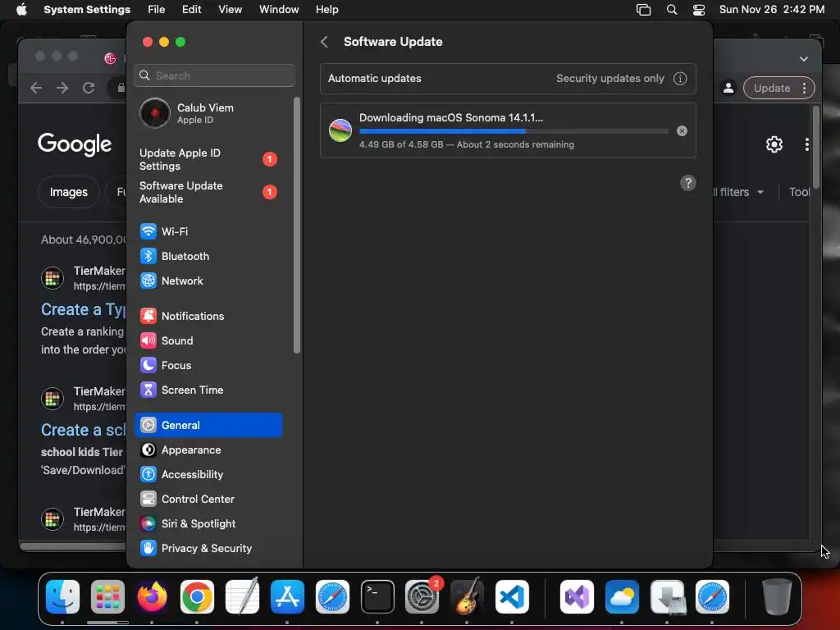The height and width of the screenshot is (630, 840).
Task: Click Chrome's forward navigation arrow
Action: pyautogui.click(x=62, y=89)
